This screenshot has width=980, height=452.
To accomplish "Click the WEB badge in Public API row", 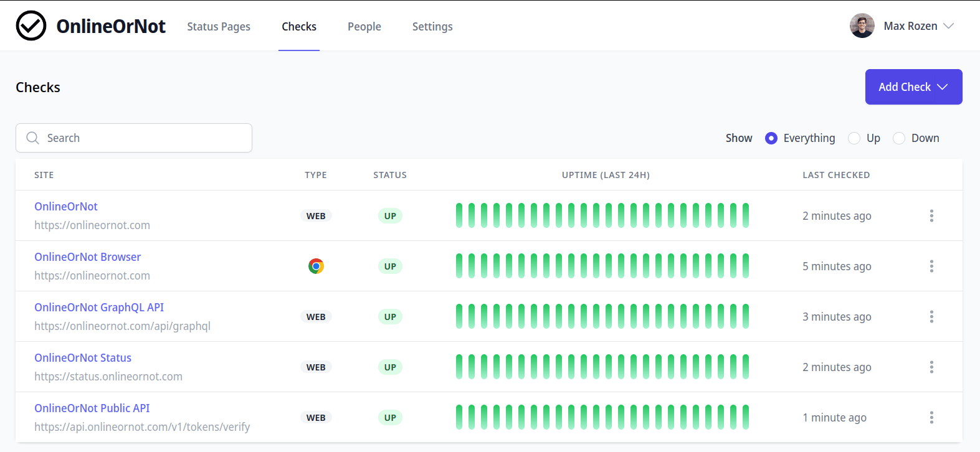I will 316,418.
